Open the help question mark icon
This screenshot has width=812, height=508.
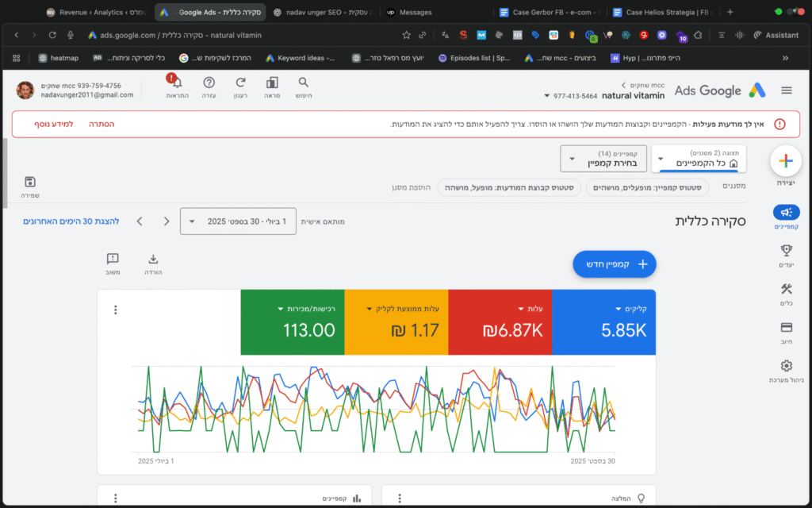[209, 83]
